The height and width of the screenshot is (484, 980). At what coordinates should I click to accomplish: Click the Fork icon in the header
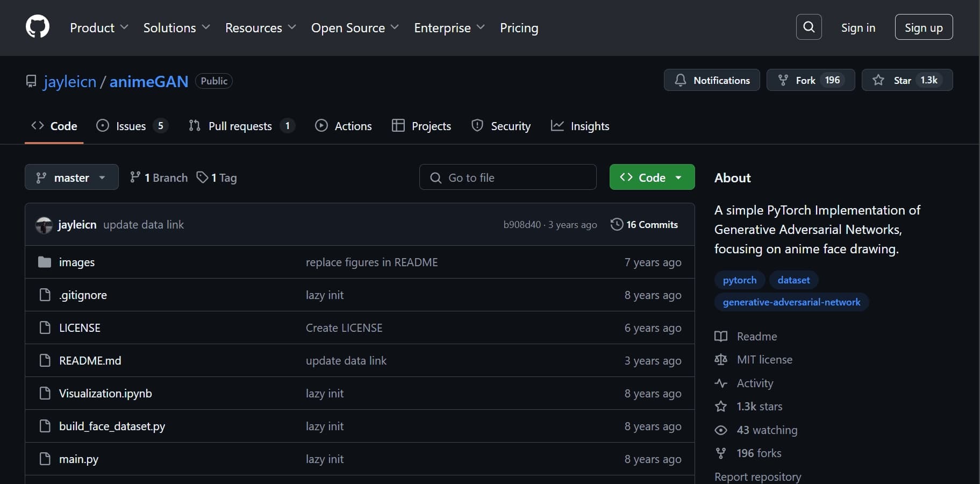(783, 80)
